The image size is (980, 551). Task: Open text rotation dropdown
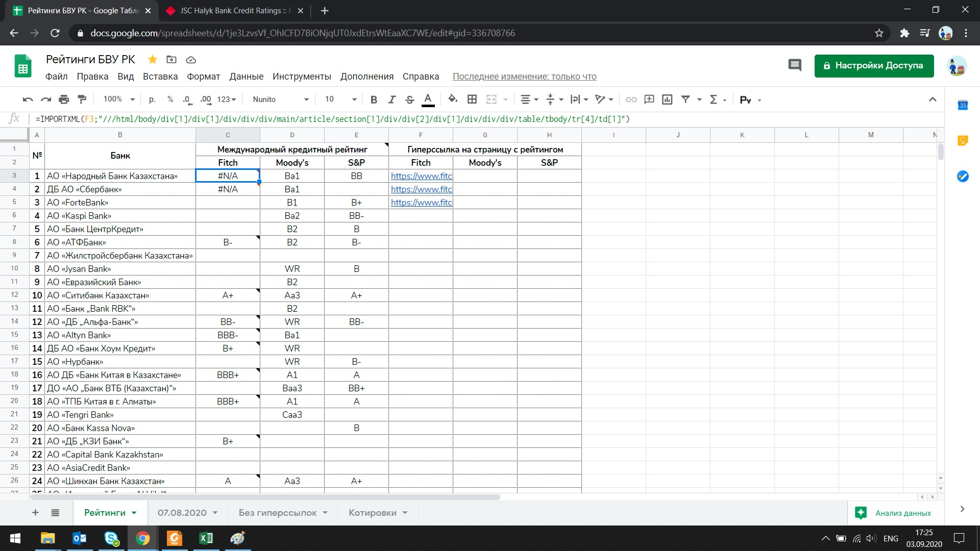click(x=604, y=99)
